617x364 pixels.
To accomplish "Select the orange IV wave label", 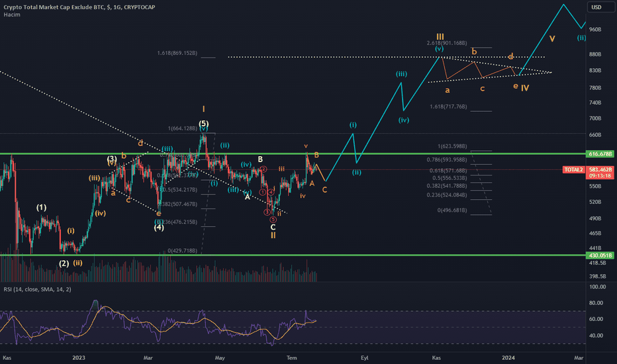I will pos(525,88).
